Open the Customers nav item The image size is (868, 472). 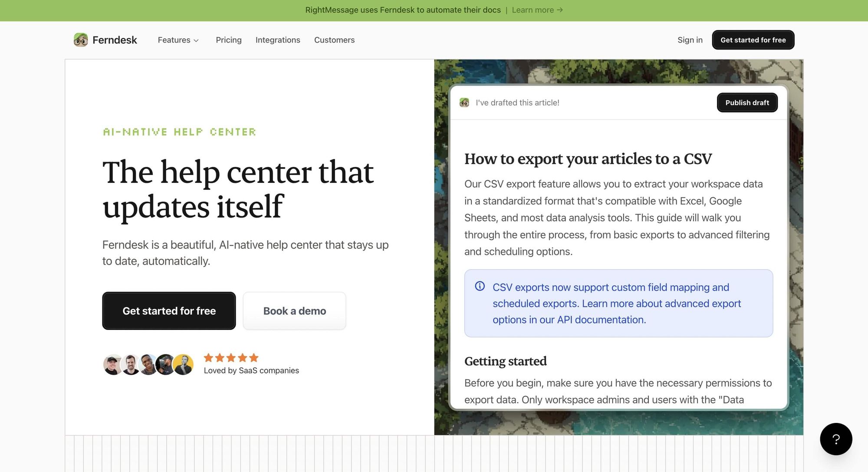pyautogui.click(x=334, y=40)
